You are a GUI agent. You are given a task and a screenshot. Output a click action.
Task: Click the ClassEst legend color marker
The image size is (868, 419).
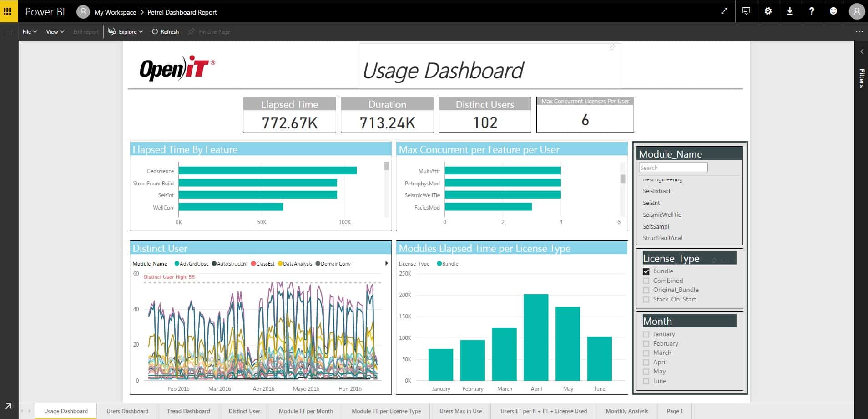click(253, 264)
